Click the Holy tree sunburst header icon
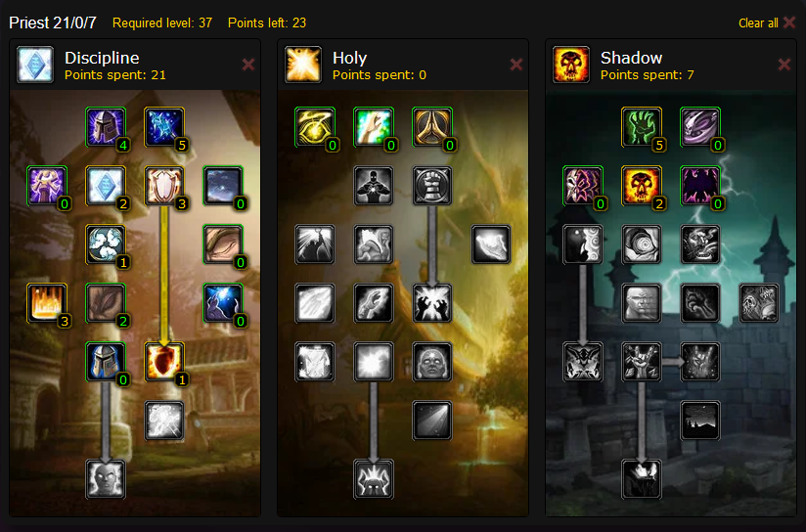Image resolution: width=806 pixels, height=532 pixels. (303, 65)
